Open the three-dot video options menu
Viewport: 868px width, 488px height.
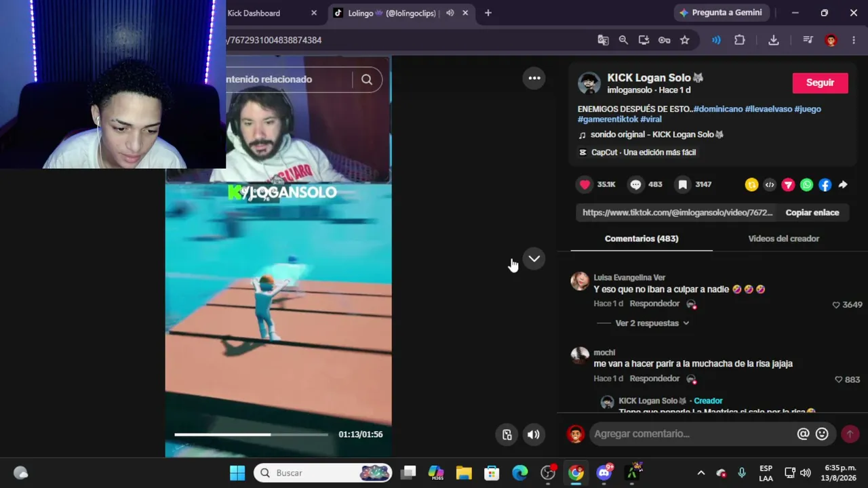tap(534, 78)
